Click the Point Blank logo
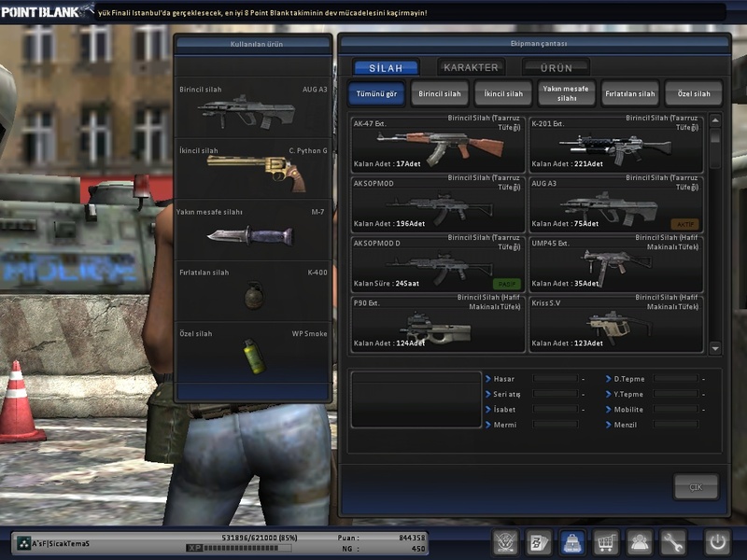 point(48,11)
